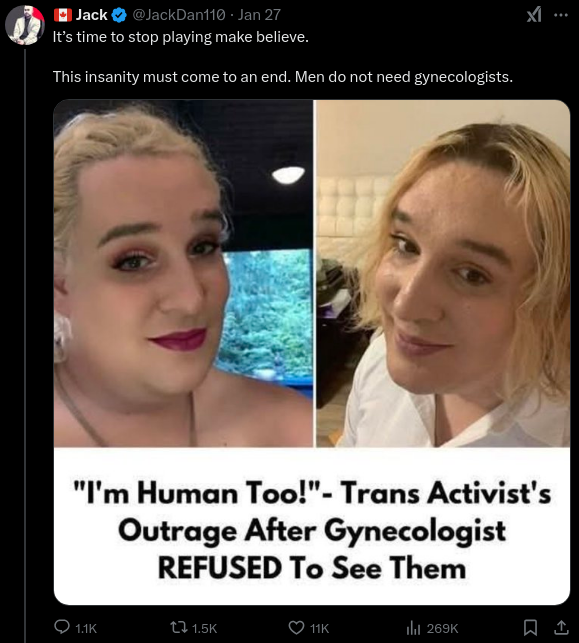Click the display name Jack
579x643 pixels.
(x=91, y=15)
